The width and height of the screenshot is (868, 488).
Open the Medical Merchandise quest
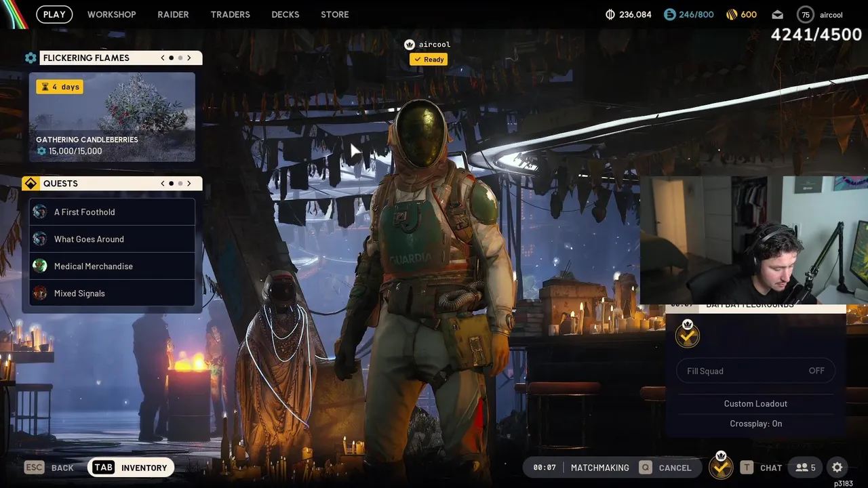112,266
